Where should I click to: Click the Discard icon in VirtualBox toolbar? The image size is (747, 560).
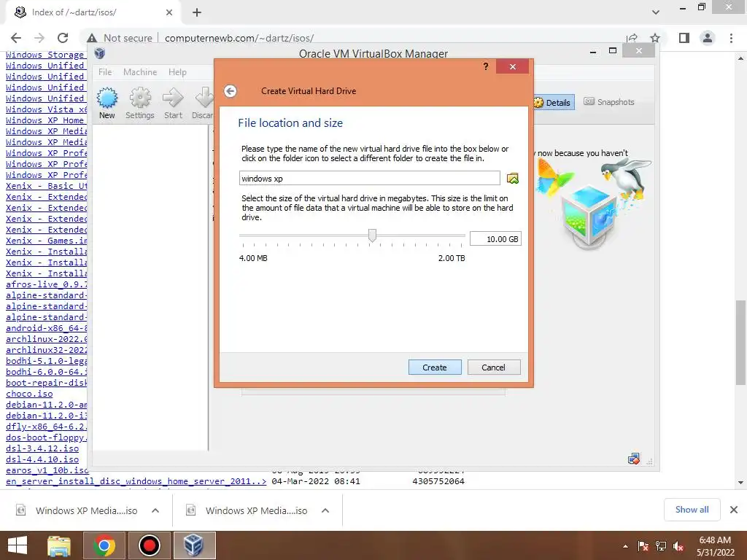[x=203, y=103]
